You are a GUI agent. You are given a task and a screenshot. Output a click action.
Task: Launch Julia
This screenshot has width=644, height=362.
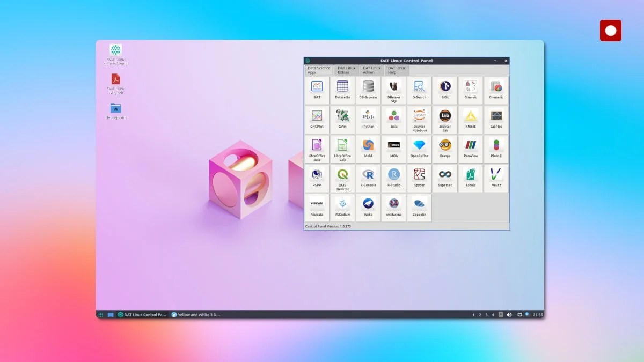pyautogui.click(x=394, y=120)
